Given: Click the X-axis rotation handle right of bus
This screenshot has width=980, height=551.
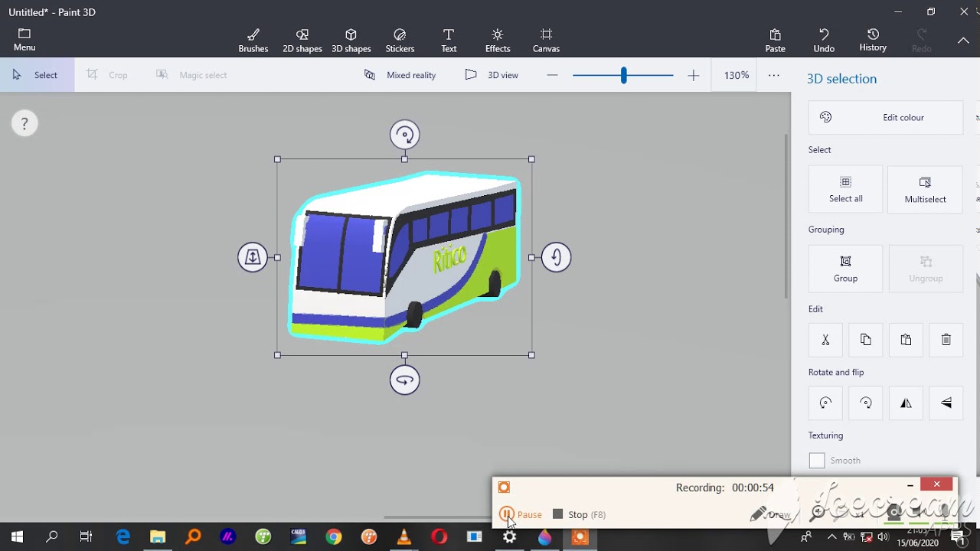Looking at the screenshot, I should coord(556,257).
